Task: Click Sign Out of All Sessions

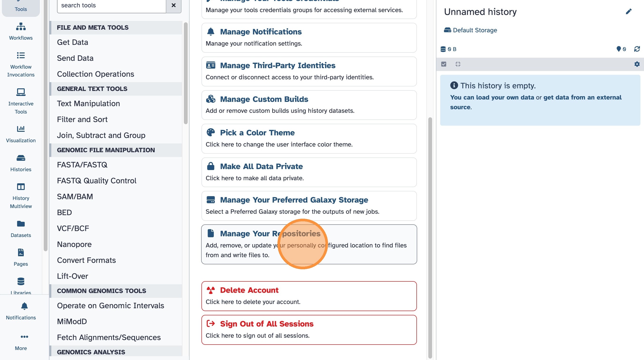Action: click(x=267, y=324)
